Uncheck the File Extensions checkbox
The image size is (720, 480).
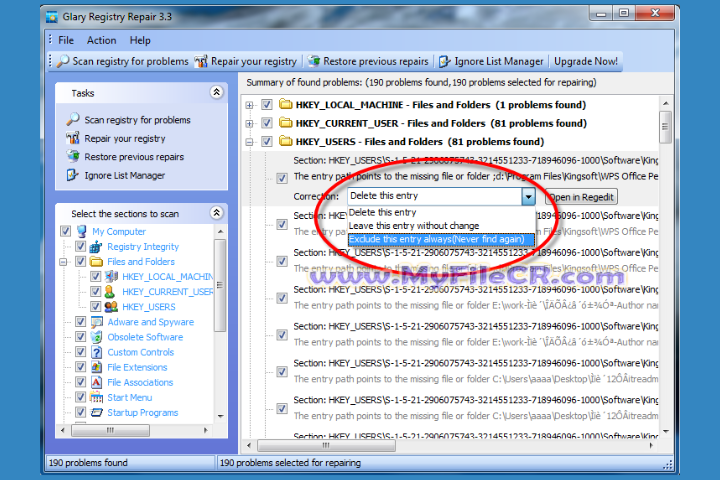coord(81,367)
